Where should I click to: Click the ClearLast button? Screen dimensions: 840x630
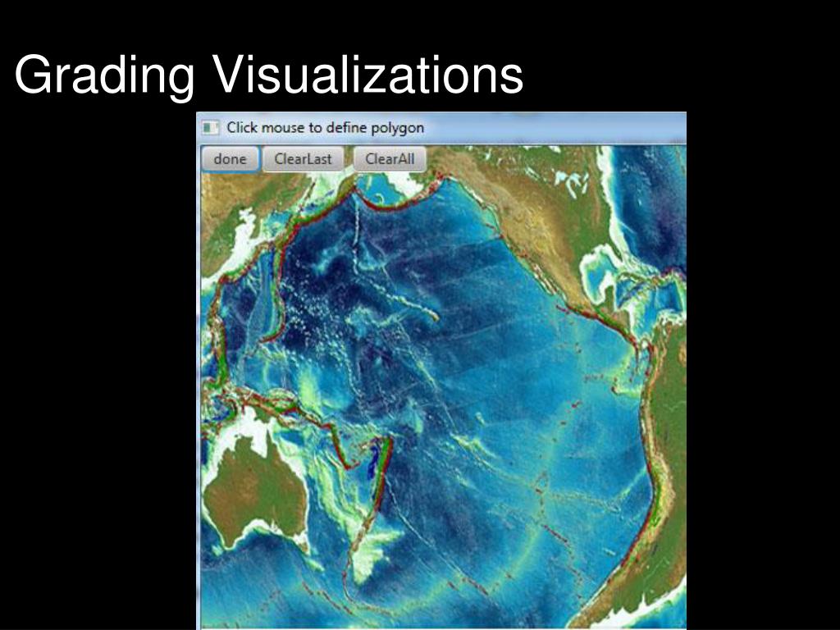304,159
